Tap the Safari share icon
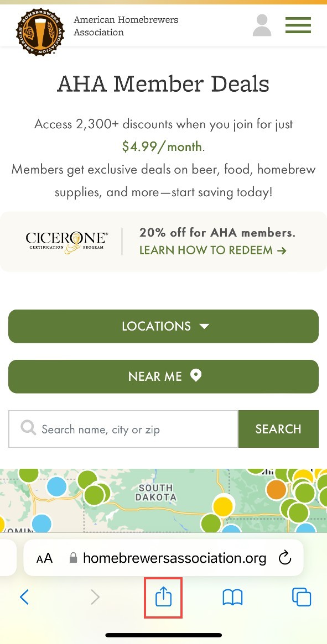Viewport: 327px width, 644px height. tap(163, 597)
